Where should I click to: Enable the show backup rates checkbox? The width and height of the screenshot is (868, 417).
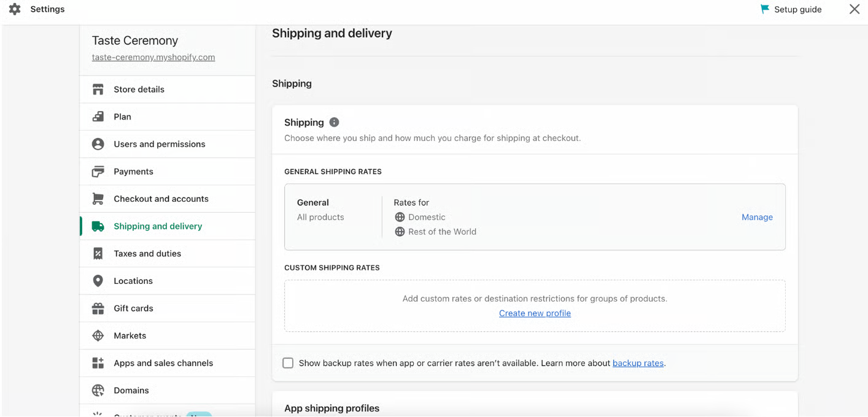288,363
